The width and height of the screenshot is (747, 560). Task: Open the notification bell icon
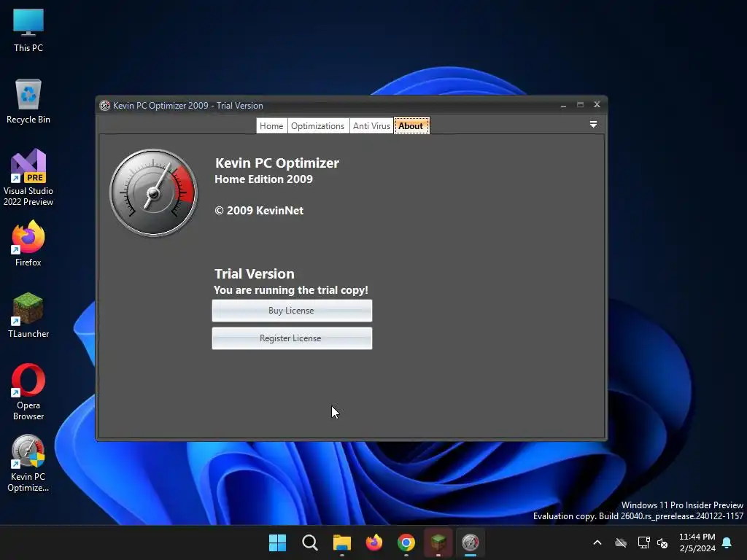(727, 542)
